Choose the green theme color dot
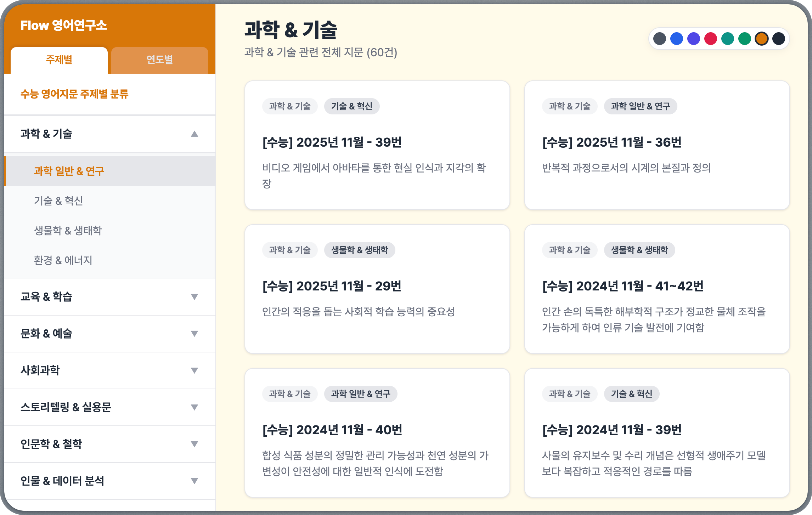The height and width of the screenshot is (515, 812). point(744,39)
